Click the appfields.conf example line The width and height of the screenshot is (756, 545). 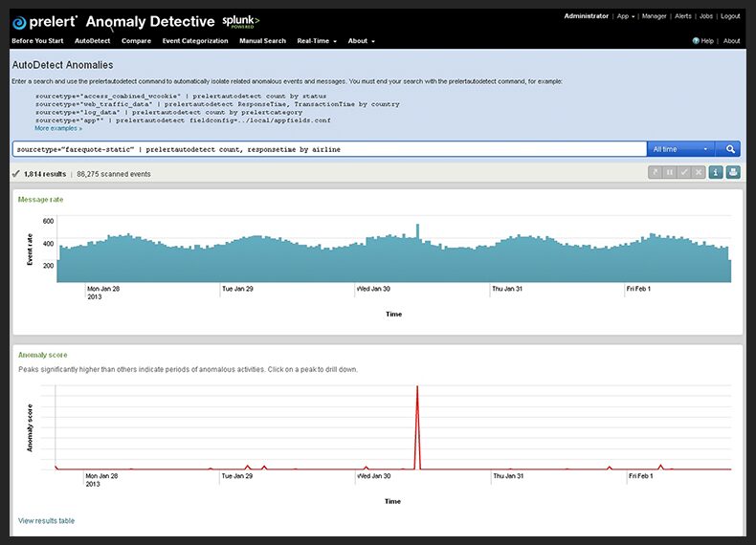click(x=183, y=120)
